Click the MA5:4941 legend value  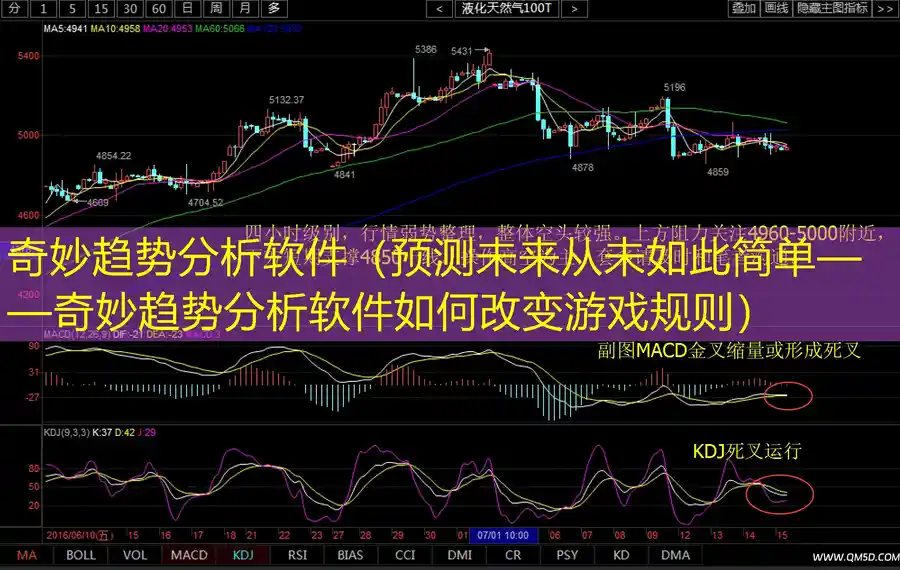(x=65, y=28)
